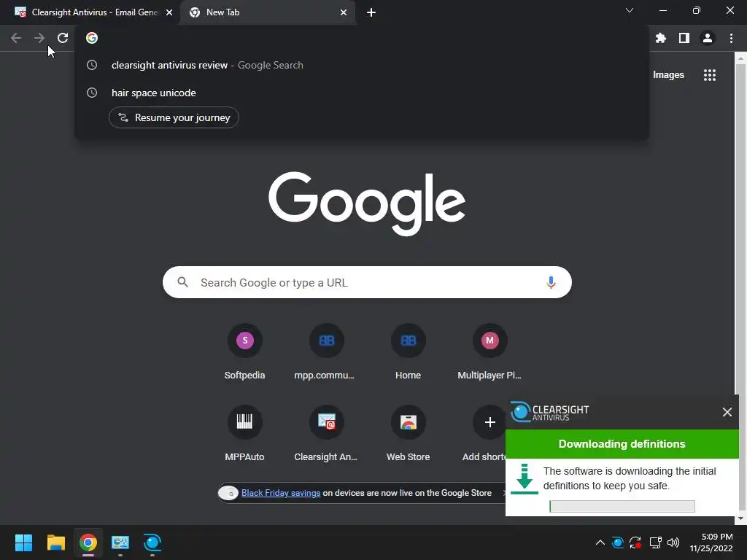The image size is (747, 560).
Task: Add a new shortcut tile
Action: [x=489, y=422]
